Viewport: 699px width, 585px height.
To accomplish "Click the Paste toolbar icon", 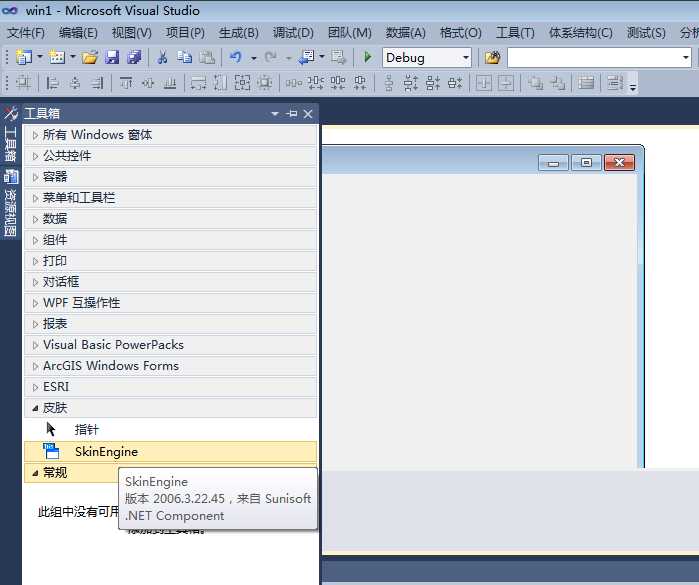I will coord(206,57).
